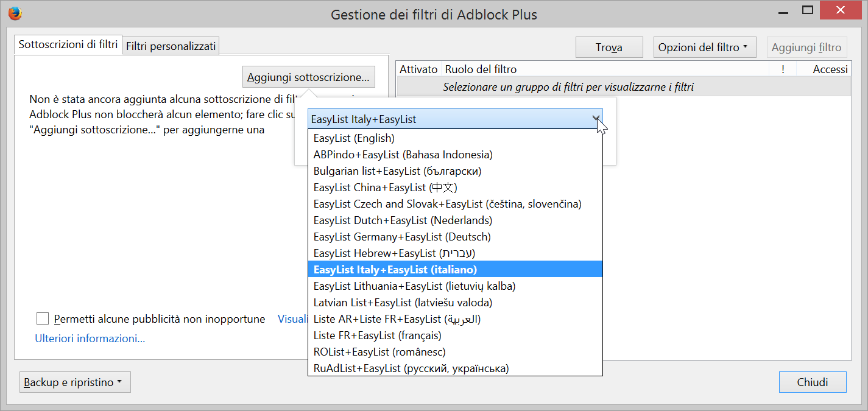Click the disabled Aggiungi filtro button
Image resolution: width=868 pixels, height=411 pixels.
[x=806, y=47]
